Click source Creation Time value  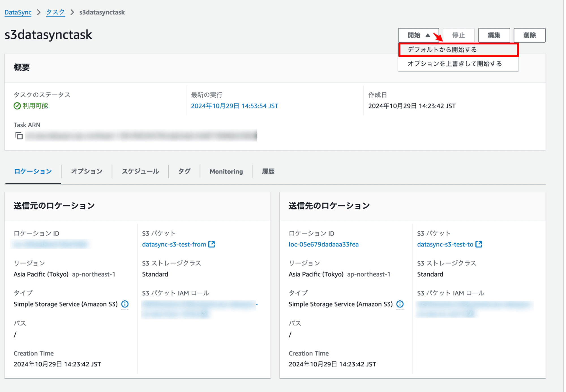coord(57,364)
